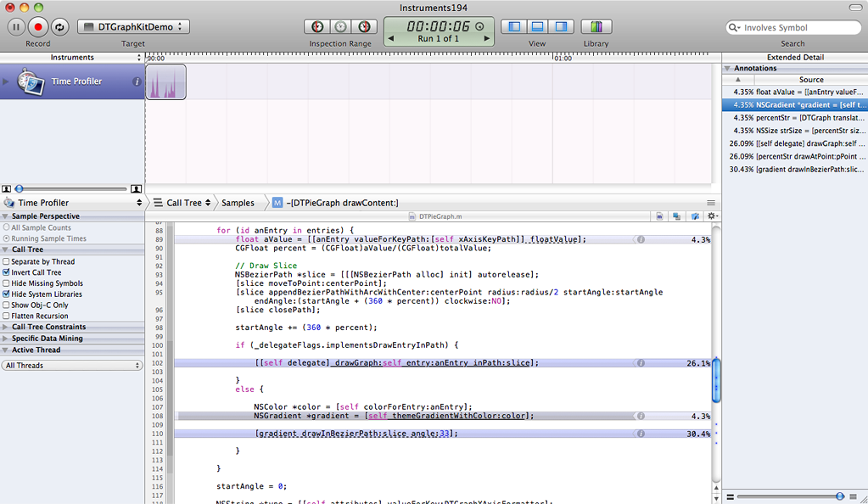Enable the Show Obj-C Only option
Viewport: 868px width, 504px height.
[x=7, y=305]
